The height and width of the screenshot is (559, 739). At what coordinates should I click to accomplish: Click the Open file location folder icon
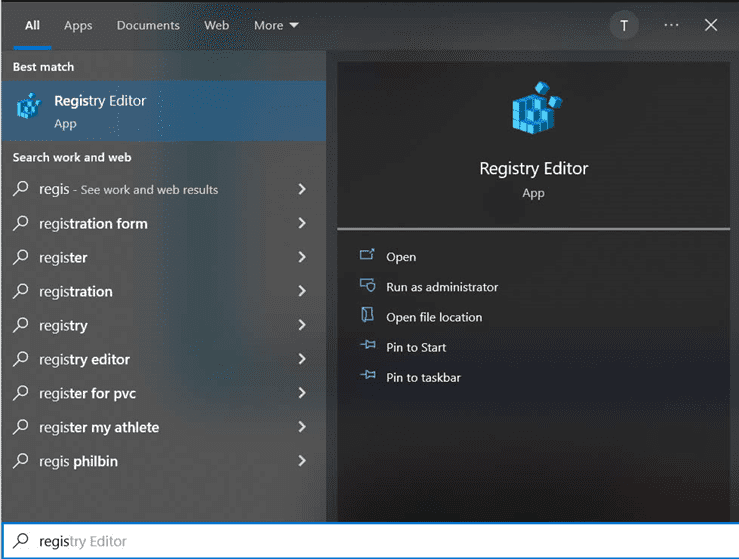pos(367,315)
